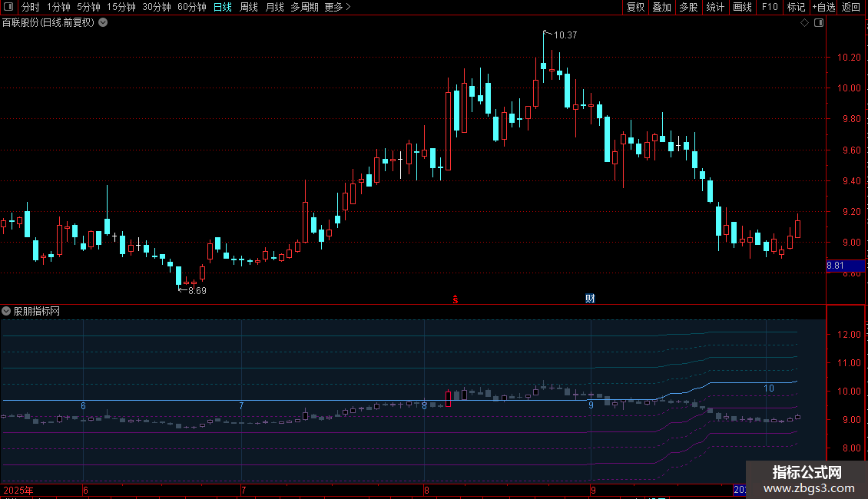
Task: Open the 多股 multi-stock view
Action: (688, 7)
